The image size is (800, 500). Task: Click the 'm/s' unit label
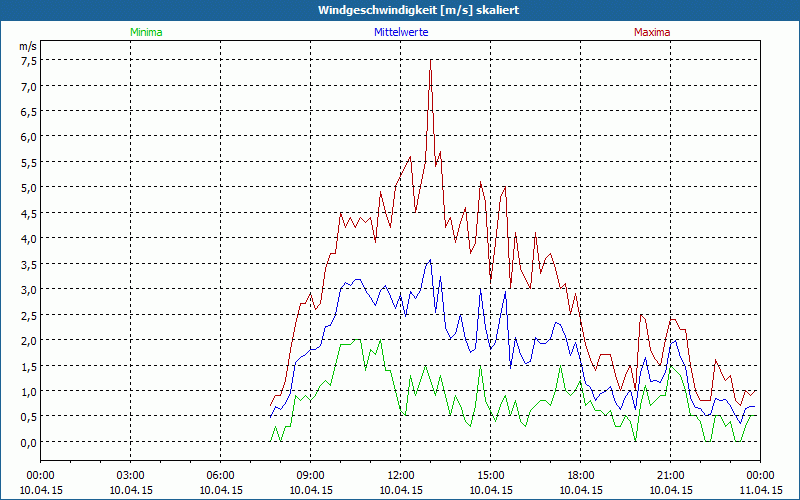pos(28,46)
